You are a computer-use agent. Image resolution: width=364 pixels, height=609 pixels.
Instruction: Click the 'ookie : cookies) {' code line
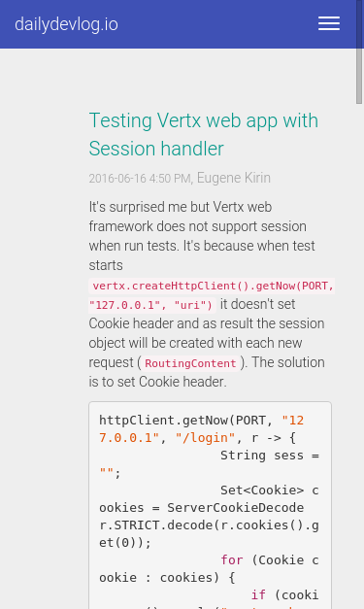167,578
